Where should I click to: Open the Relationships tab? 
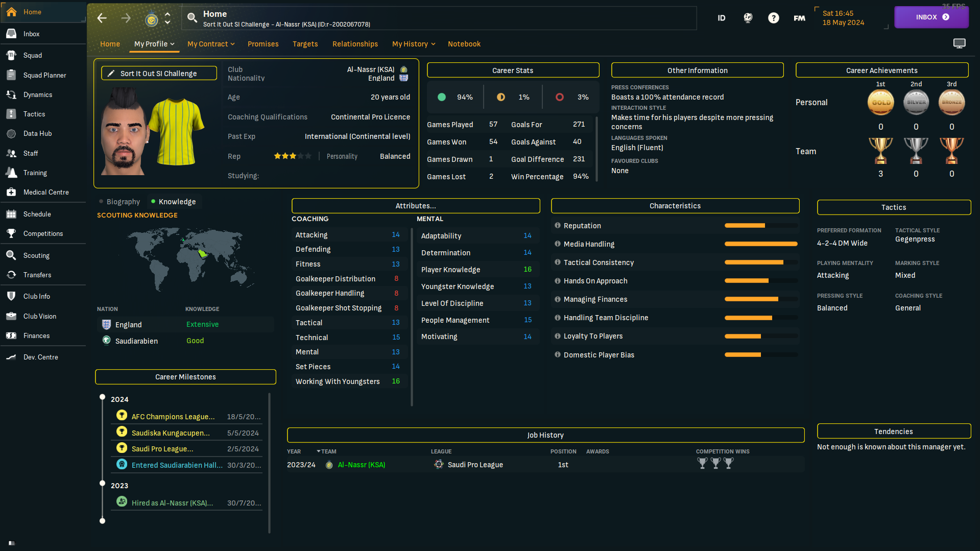(x=355, y=44)
